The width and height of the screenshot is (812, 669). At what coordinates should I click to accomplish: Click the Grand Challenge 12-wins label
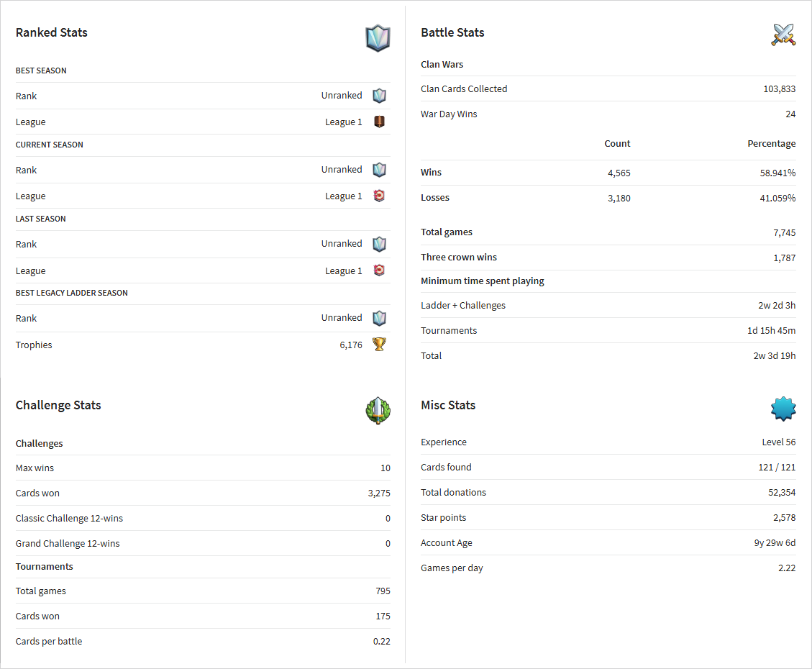pos(68,543)
